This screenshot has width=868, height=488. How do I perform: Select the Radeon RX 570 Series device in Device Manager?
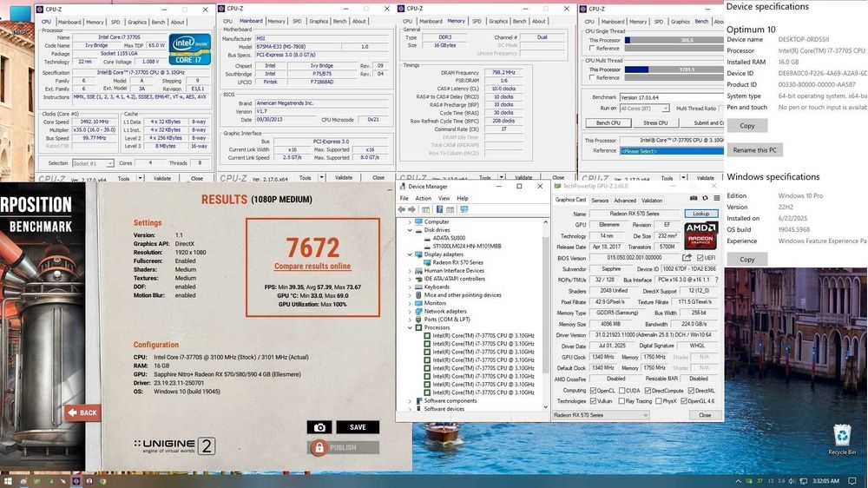point(457,262)
